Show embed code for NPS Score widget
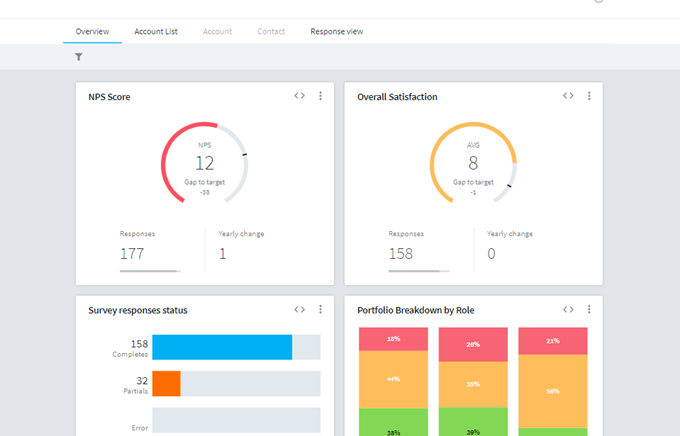 [299, 95]
